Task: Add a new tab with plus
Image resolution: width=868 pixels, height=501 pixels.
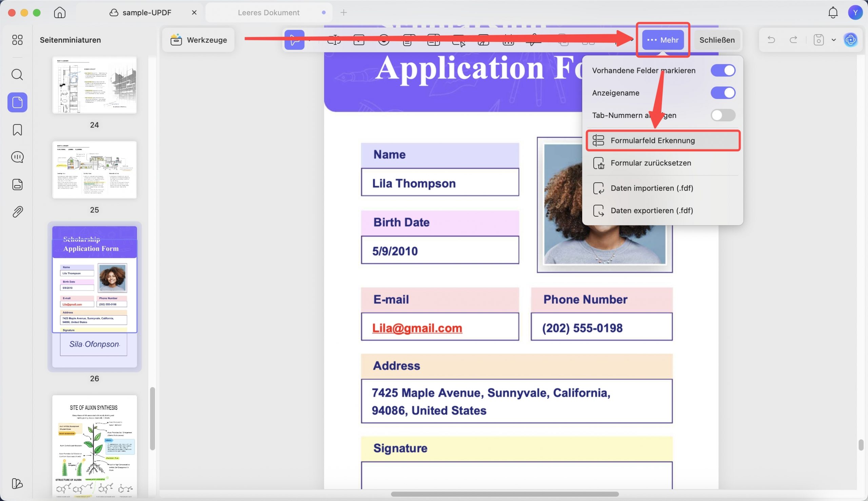Action: tap(343, 13)
